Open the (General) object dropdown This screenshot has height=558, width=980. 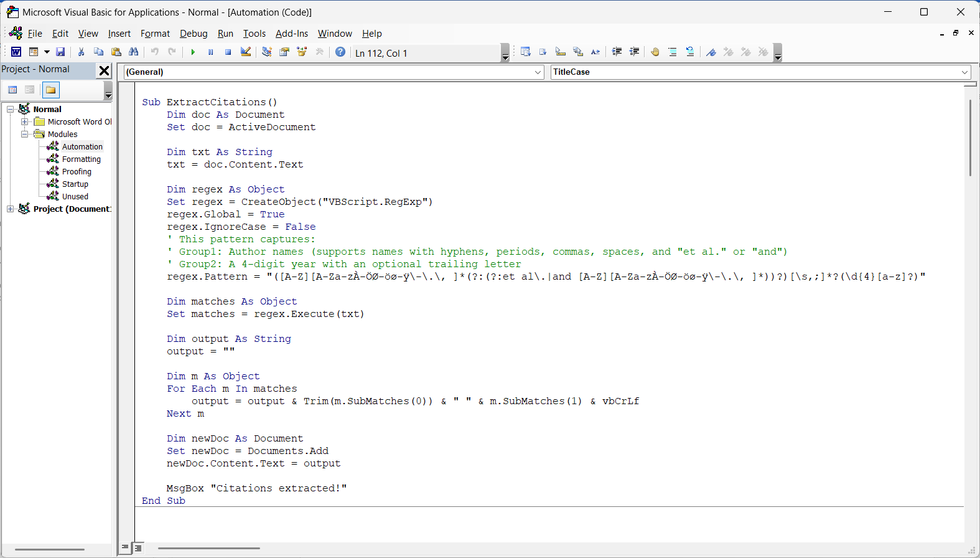(x=538, y=72)
